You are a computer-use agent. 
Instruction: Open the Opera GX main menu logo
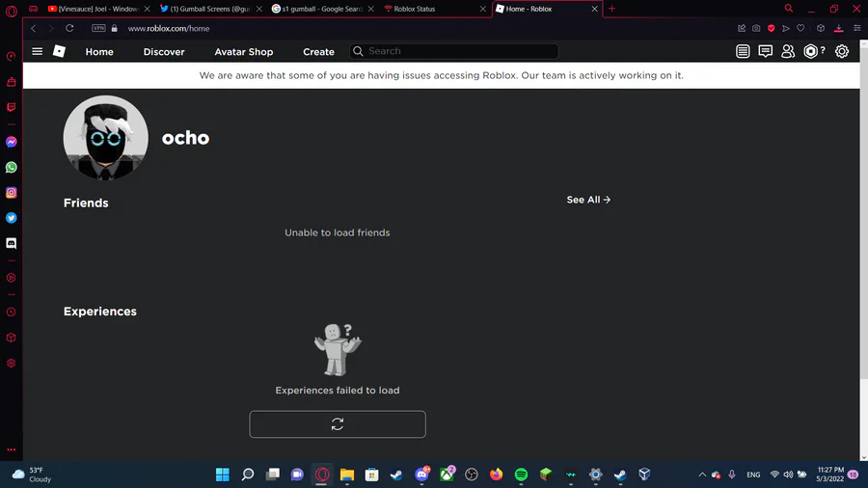click(x=11, y=10)
